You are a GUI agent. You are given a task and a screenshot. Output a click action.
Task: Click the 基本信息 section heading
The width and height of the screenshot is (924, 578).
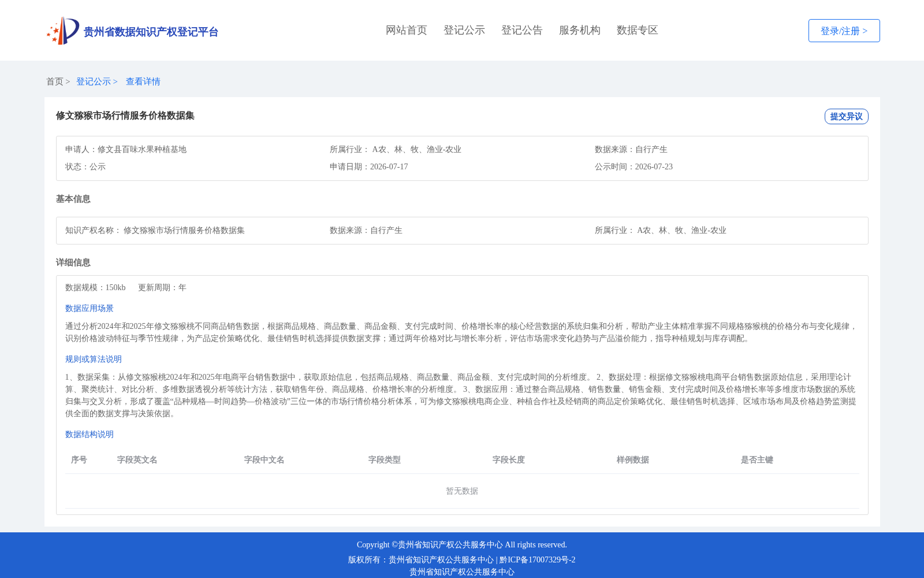click(x=73, y=199)
